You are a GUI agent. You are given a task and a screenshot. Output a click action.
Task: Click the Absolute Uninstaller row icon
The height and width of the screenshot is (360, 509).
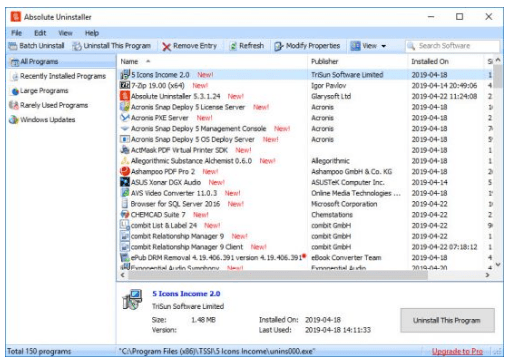pyautogui.click(x=125, y=96)
